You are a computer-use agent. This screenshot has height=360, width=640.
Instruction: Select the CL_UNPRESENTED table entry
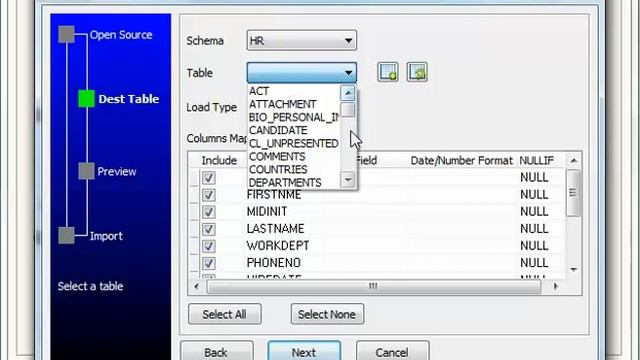[x=293, y=143]
